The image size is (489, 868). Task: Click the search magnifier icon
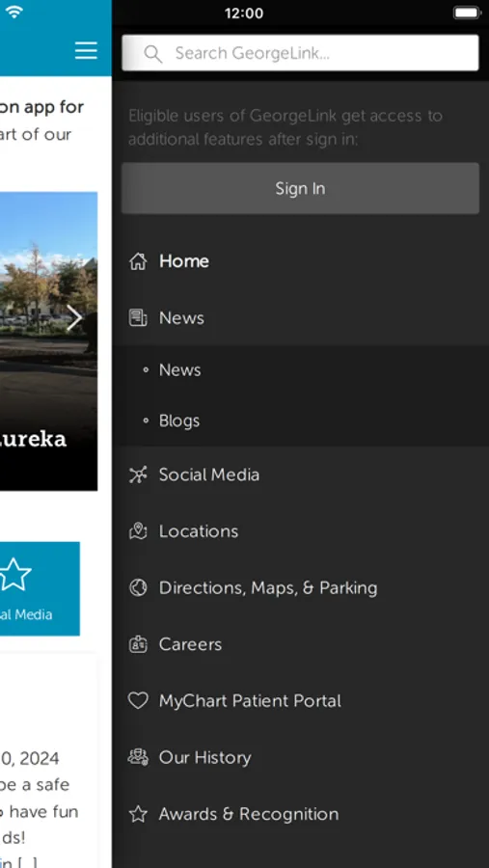[x=152, y=54]
